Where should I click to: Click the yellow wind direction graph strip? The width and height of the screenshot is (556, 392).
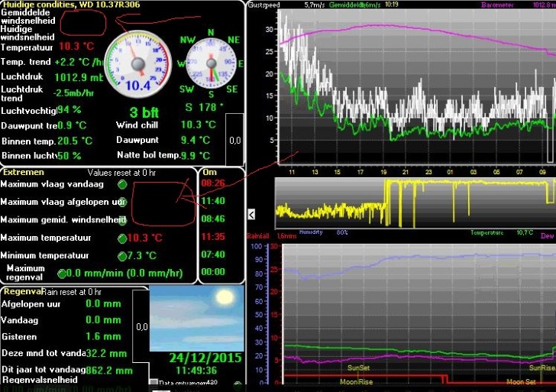(x=412, y=202)
